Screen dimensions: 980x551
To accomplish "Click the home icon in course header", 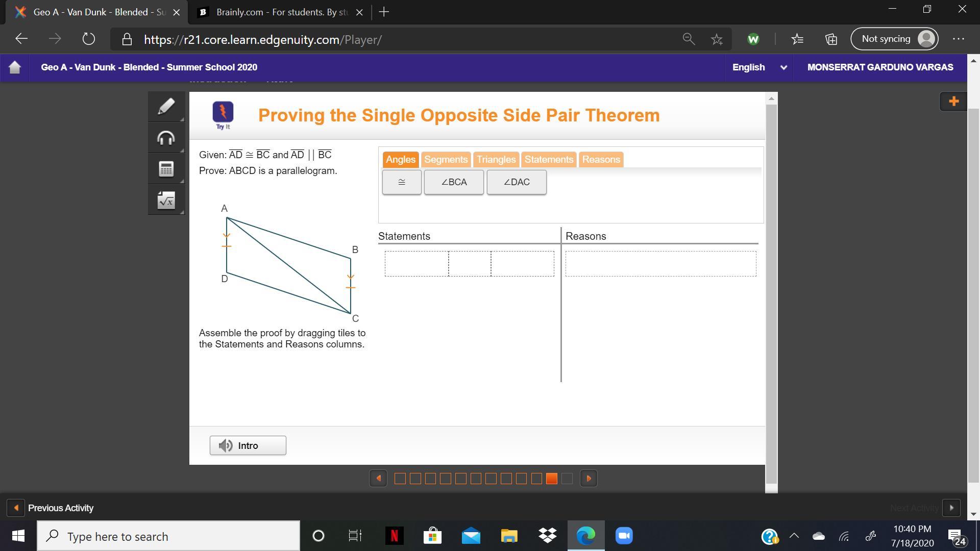I will click(15, 67).
